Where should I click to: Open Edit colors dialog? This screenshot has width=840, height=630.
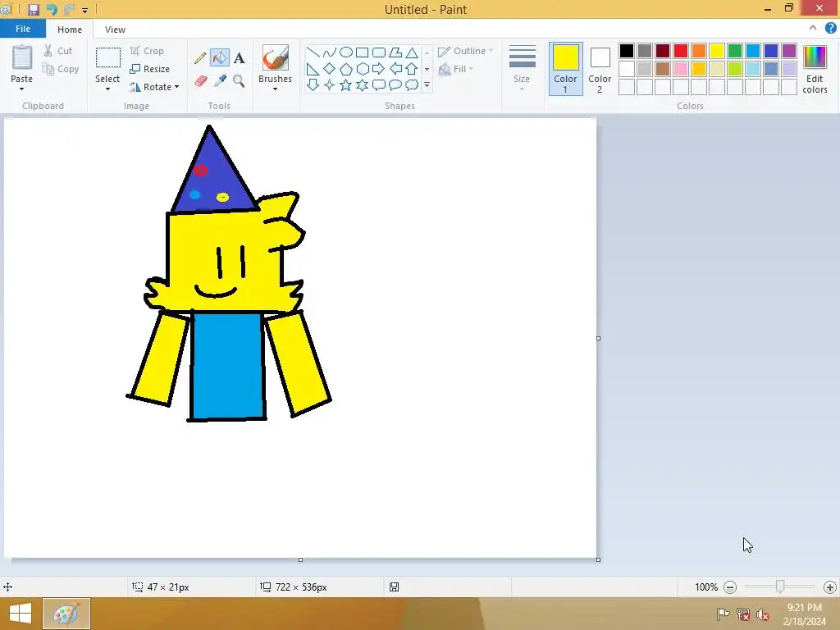click(x=815, y=70)
